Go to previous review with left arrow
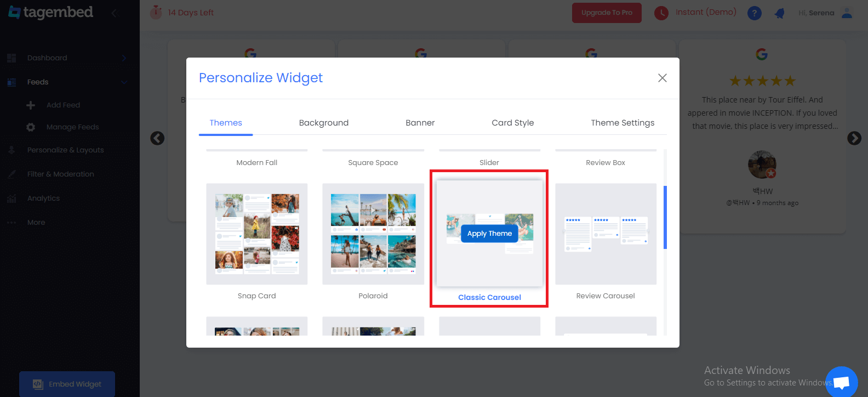 [x=157, y=138]
